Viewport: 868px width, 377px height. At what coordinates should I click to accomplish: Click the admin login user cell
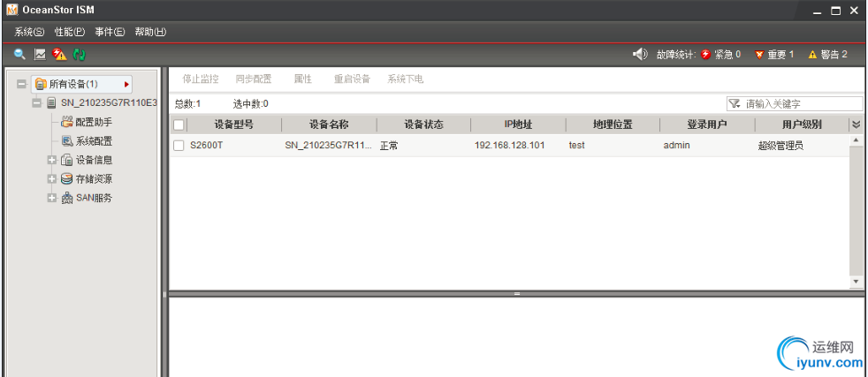tap(676, 146)
